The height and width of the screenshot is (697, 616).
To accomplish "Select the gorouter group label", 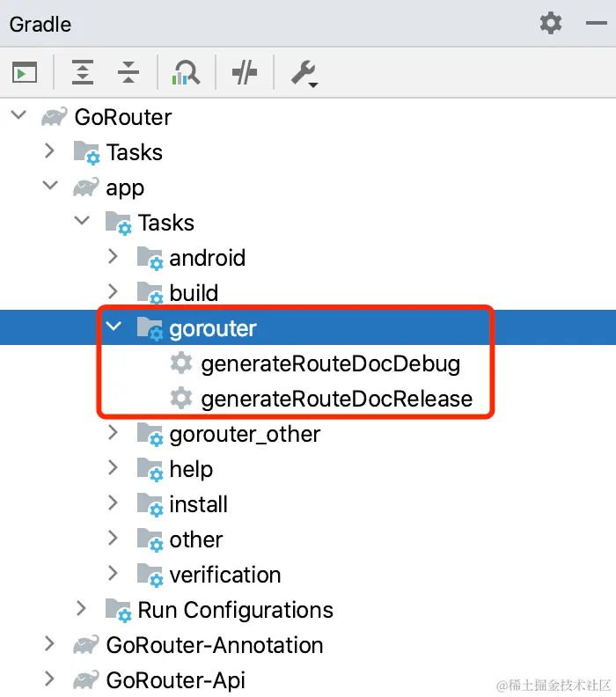I will 213,329.
